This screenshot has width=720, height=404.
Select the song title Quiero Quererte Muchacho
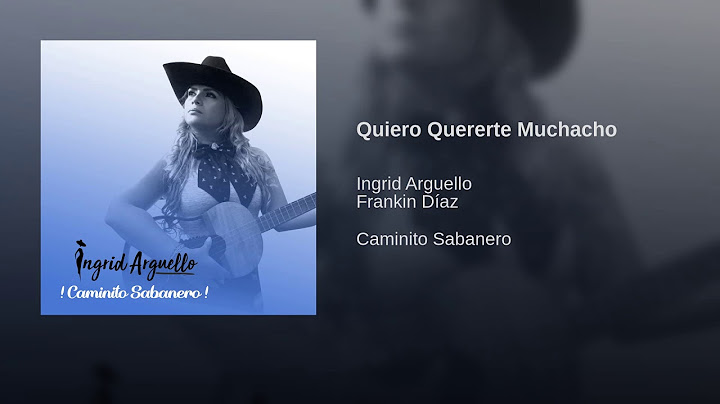[486, 129]
